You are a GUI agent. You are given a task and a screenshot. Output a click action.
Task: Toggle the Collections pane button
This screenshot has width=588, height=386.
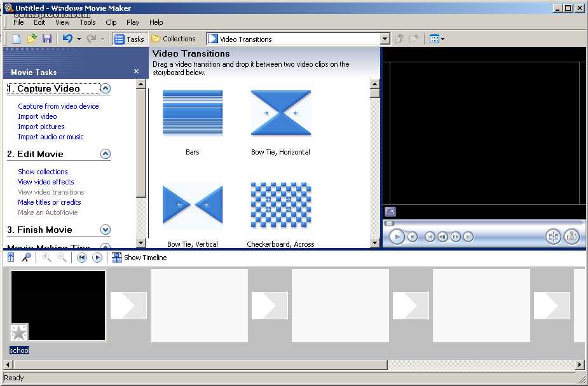pyautogui.click(x=174, y=39)
